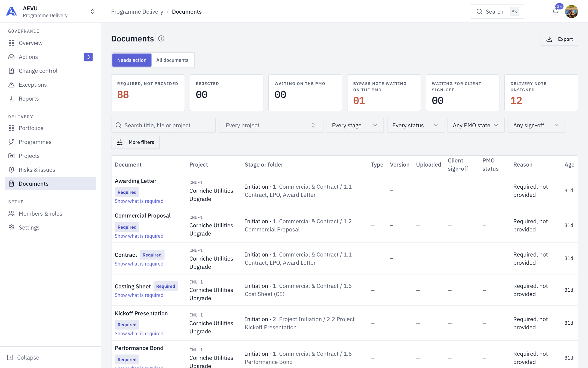Open More filters
Image resolution: width=588 pixels, height=368 pixels.
click(135, 142)
